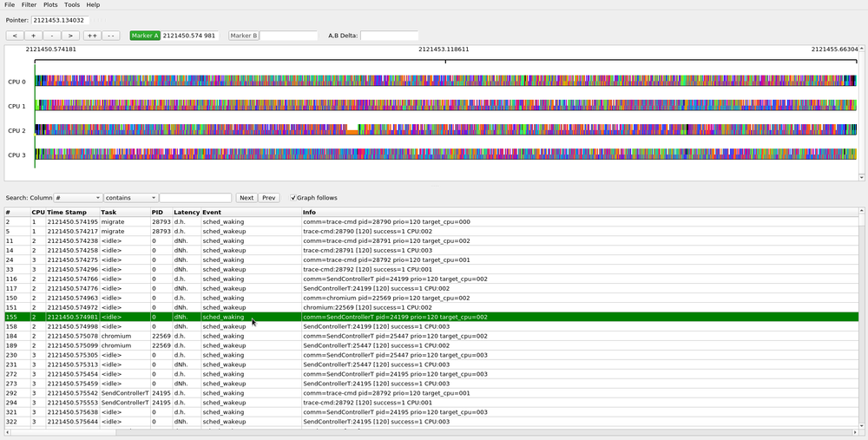Select event row number 5
Viewport: 868px width, 440px height.
[x=431, y=232]
